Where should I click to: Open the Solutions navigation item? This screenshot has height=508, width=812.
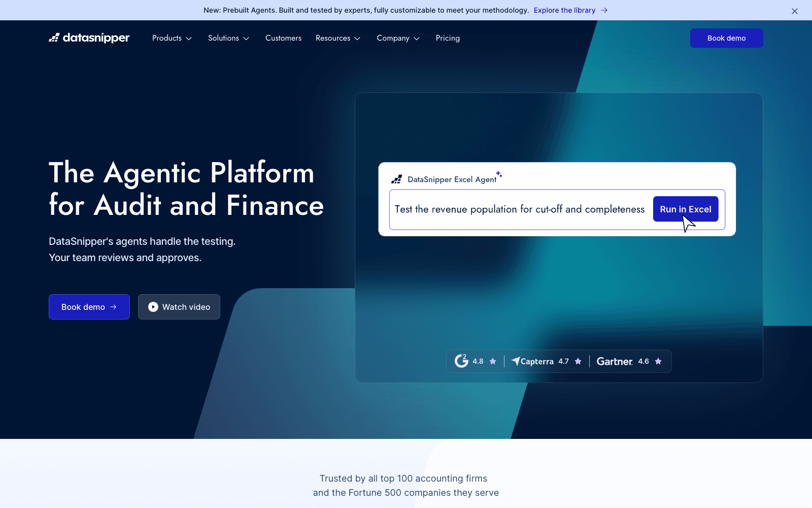[x=223, y=38]
